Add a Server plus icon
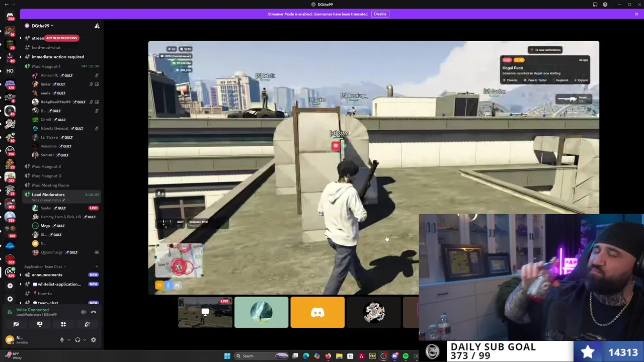 [10, 286]
